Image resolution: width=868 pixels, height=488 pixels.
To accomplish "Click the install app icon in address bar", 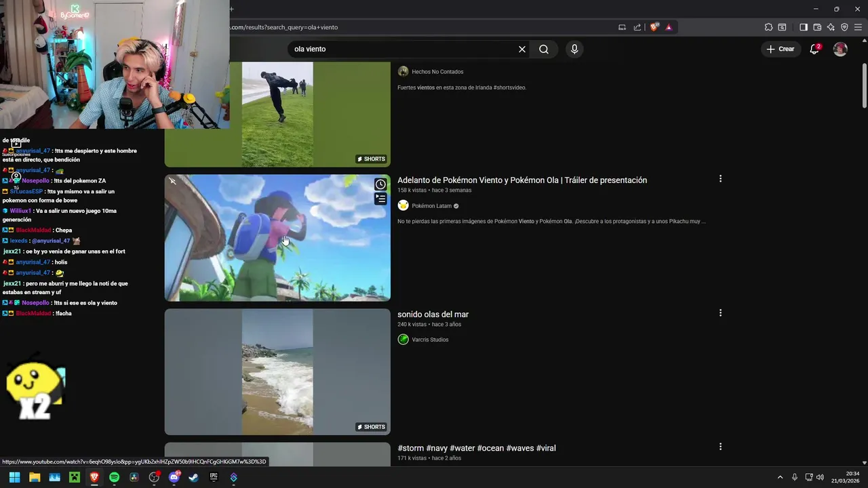I will point(622,27).
